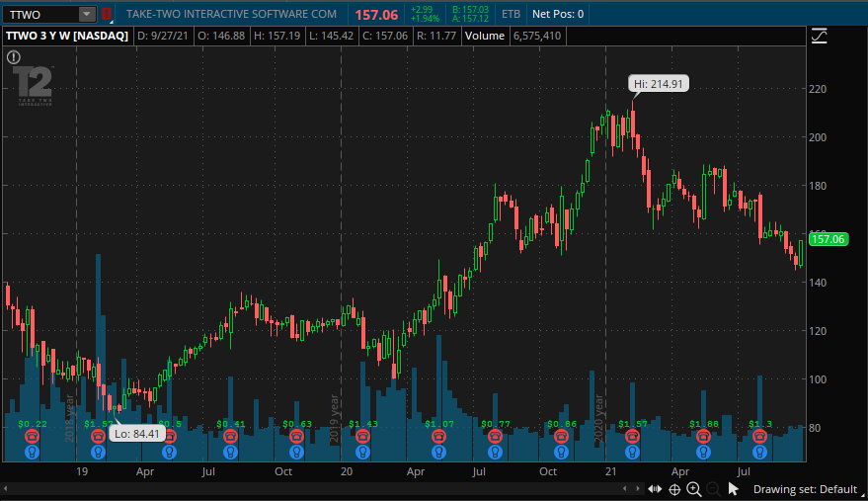The width and height of the screenshot is (868, 501).
Task: Click the Lo: 84.41 price bubble
Action: [x=136, y=434]
